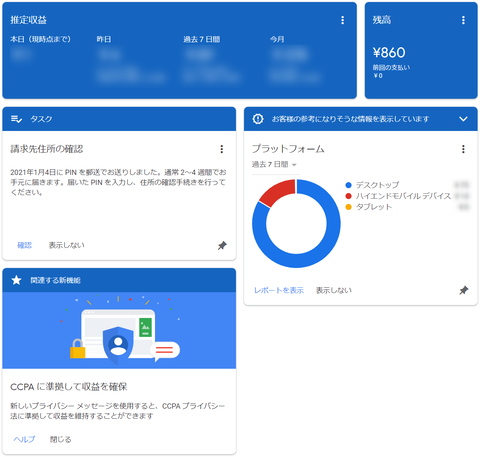Screen dimensions: 480x457
Task: Click the red ハイエンドモバイルデバイス legend dot
Action: 348,196
